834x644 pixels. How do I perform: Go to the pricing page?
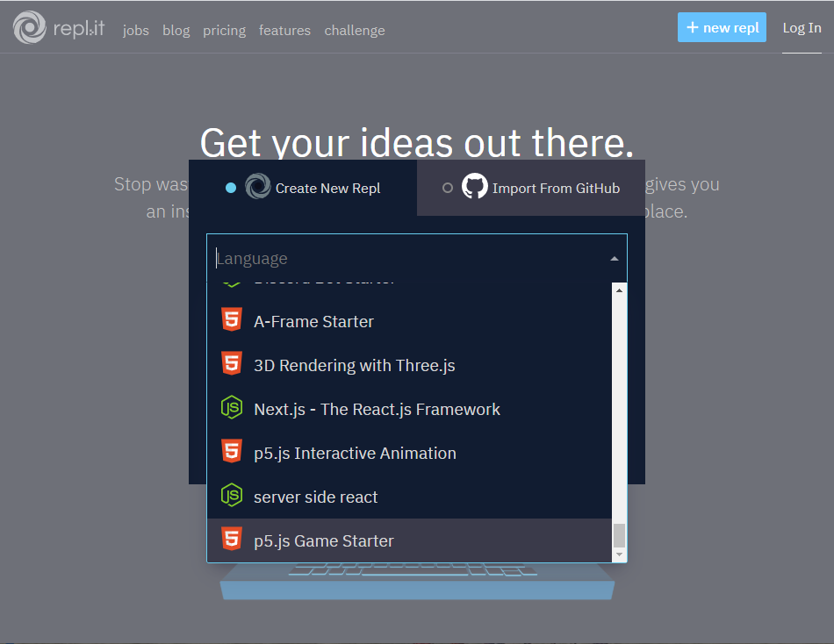[224, 31]
